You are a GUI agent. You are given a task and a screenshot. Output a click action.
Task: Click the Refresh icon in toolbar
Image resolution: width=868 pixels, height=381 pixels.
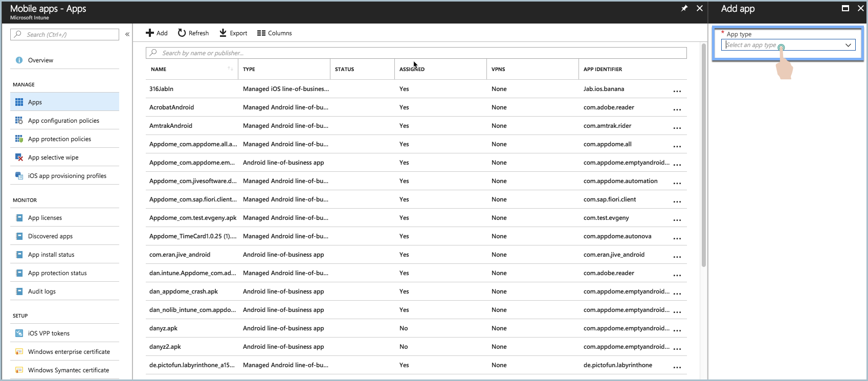[x=182, y=33]
